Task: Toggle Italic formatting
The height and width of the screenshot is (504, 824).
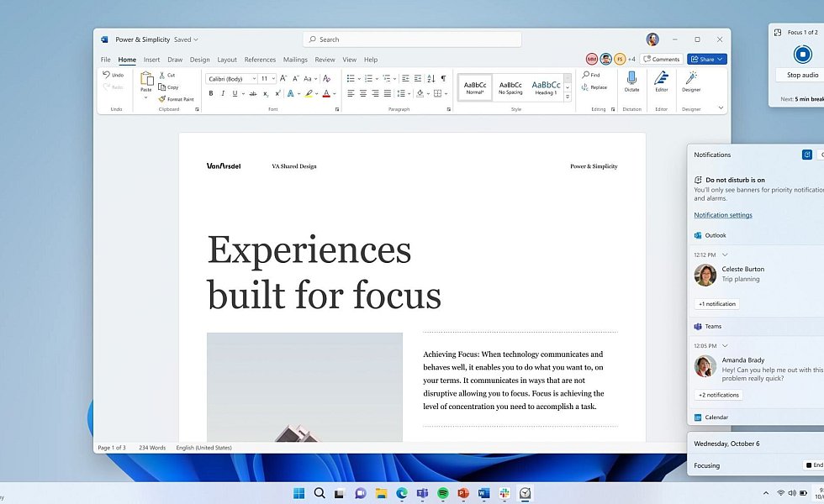Action: coord(223,93)
